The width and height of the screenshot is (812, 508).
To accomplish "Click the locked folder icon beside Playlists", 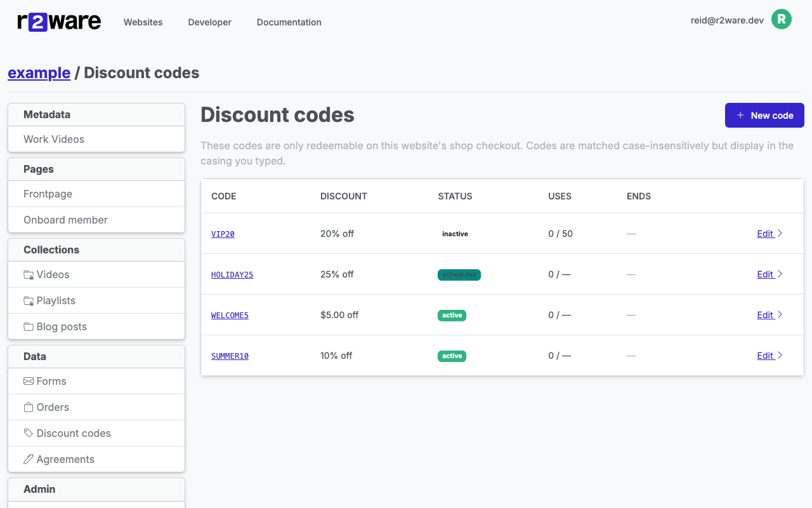I will click(29, 301).
